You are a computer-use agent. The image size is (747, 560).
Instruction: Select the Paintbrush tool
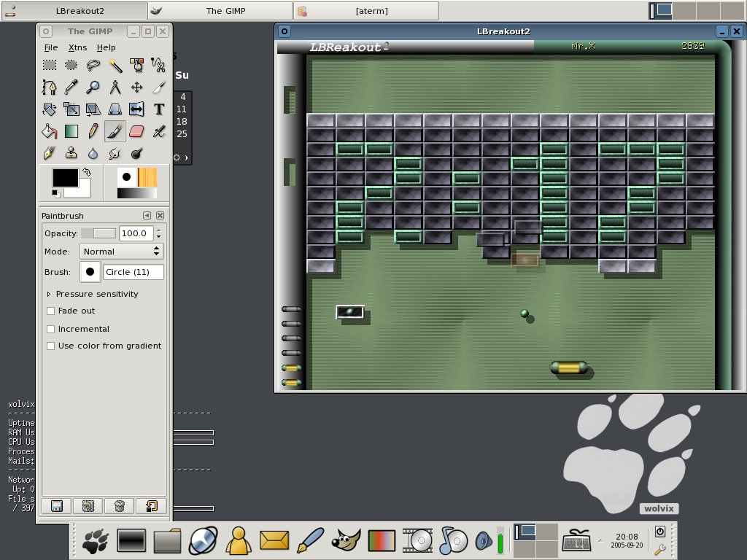pyautogui.click(x=115, y=131)
